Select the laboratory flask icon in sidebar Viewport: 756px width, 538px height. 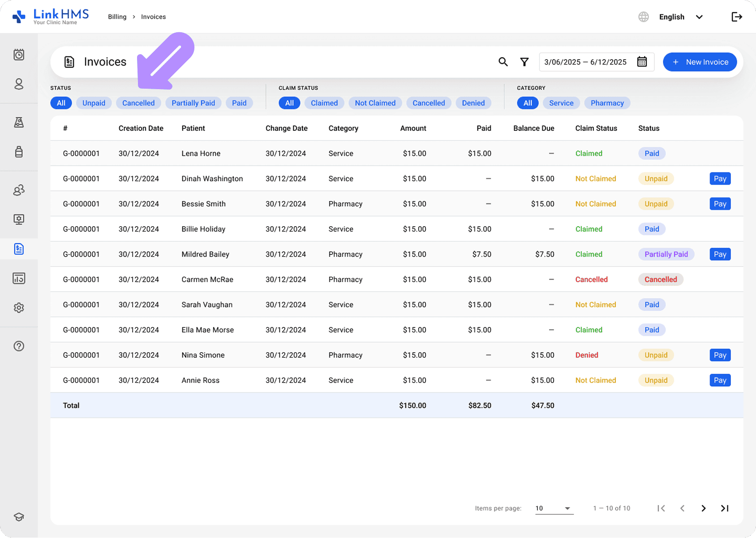[19, 122]
